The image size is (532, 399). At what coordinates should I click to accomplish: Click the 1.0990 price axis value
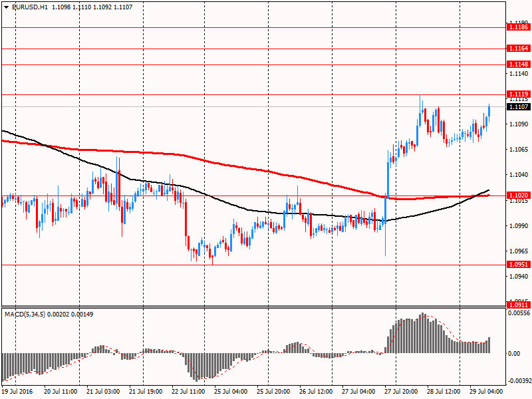pyautogui.click(x=519, y=225)
